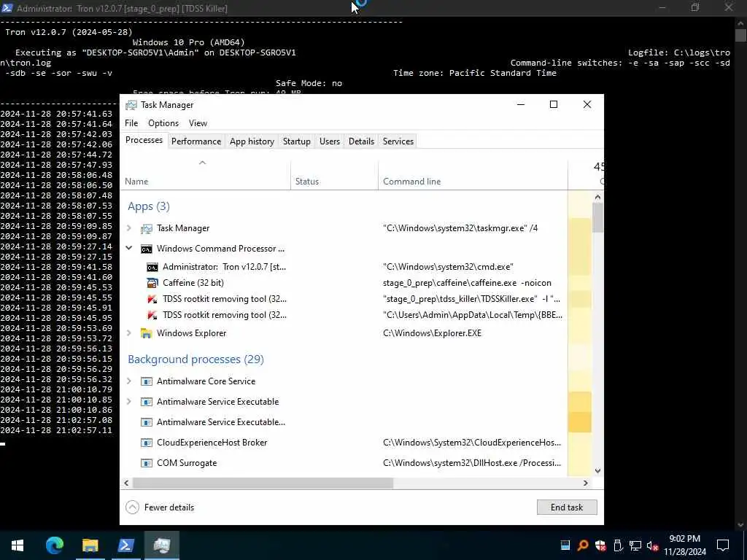Select the Administrator: Tron v12.0.7 process row
The width and height of the screenshot is (747, 560).
[344, 267]
